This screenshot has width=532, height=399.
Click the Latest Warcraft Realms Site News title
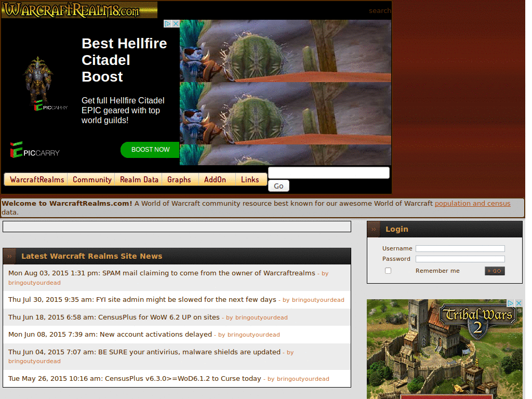click(x=91, y=256)
